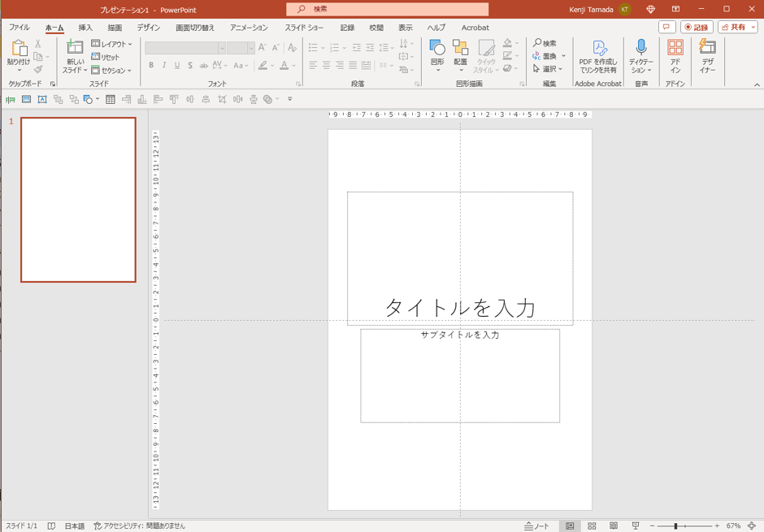Select slide 1 thumbnail in the pane
The height and width of the screenshot is (532, 764).
tap(78, 200)
